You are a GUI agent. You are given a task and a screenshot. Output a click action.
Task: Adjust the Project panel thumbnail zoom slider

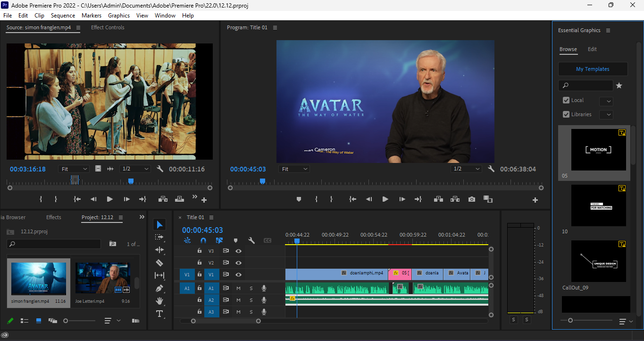(x=66, y=321)
